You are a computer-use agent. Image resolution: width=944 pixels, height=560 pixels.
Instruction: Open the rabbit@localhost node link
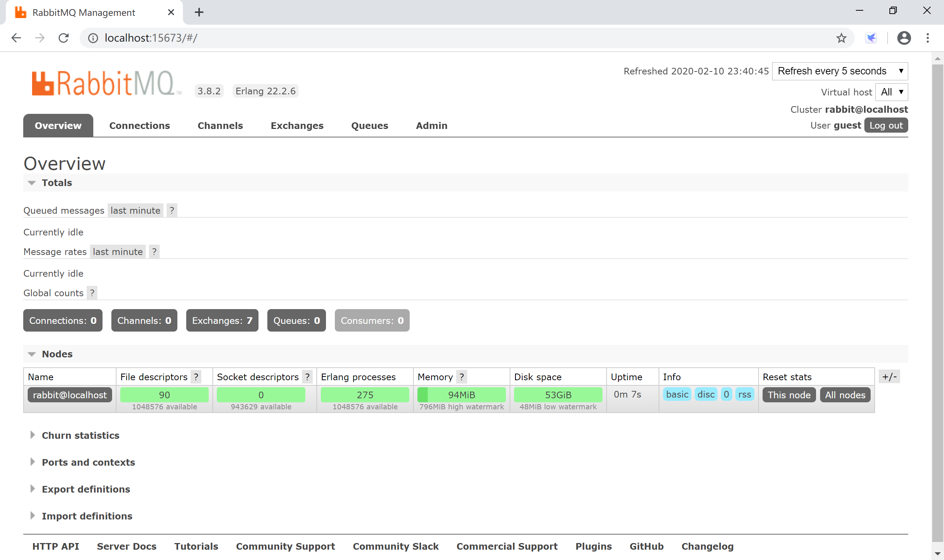(x=70, y=395)
